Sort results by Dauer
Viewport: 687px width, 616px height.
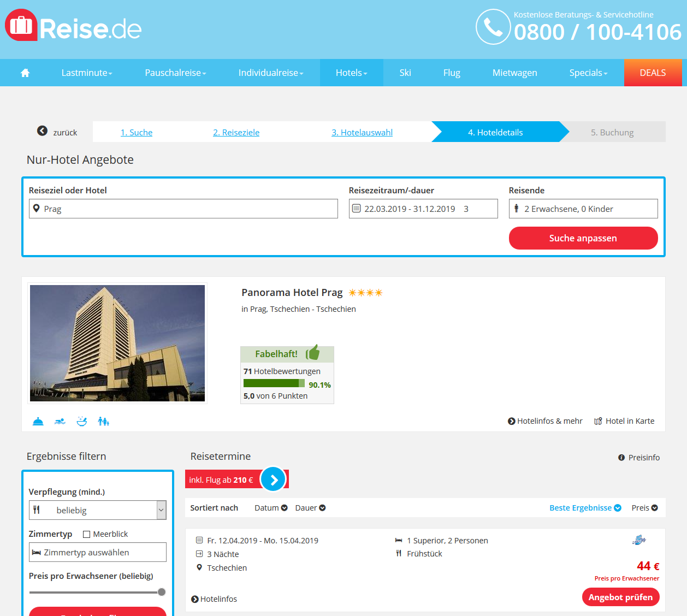pos(310,508)
